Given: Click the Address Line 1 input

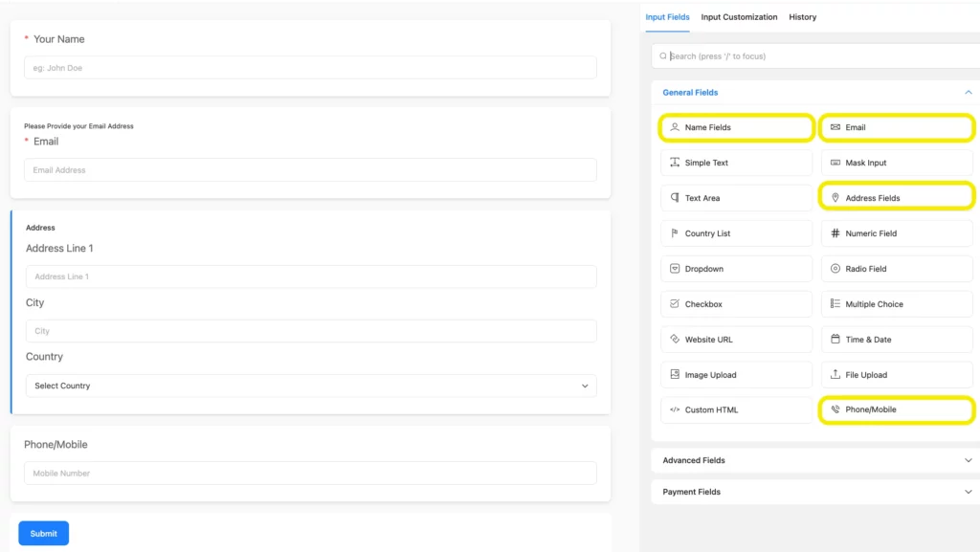Looking at the screenshot, I should (311, 276).
